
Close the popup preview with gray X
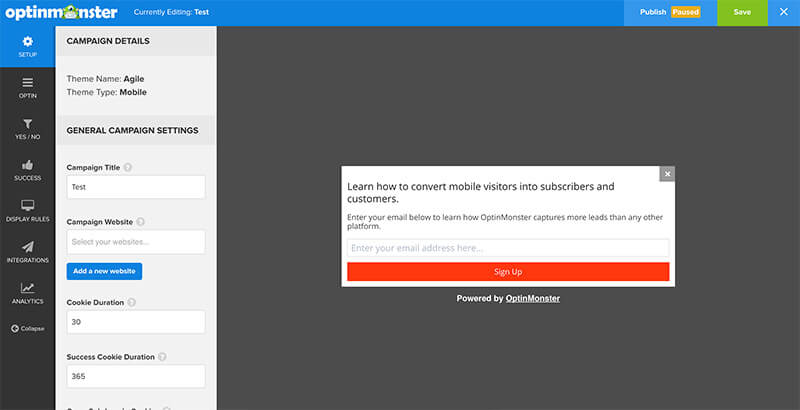point(667,174)
